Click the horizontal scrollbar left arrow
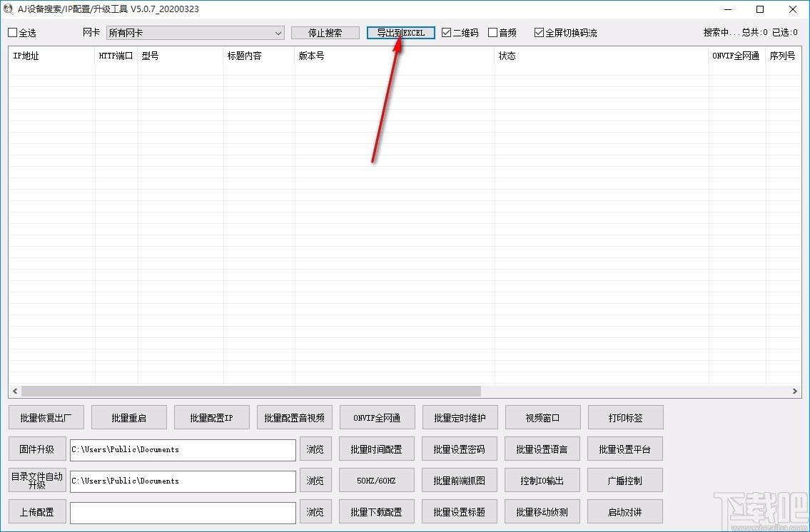 pos(15,391)
